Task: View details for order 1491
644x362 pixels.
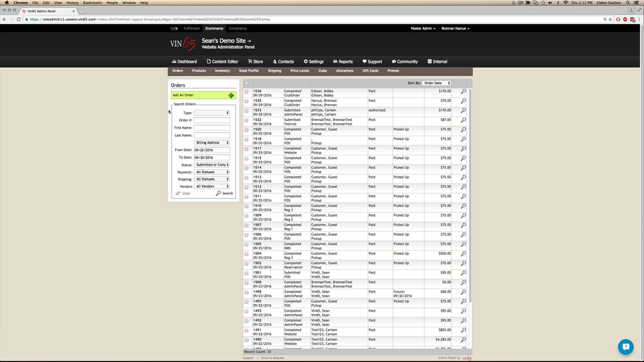Action: click(463, 330)
